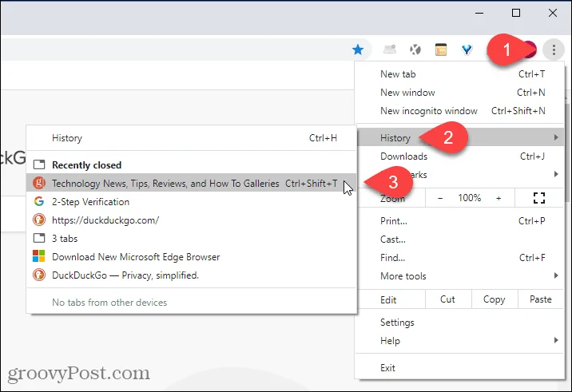Click the full screen zoom icon
572x392 pixels.
point(538,198)
